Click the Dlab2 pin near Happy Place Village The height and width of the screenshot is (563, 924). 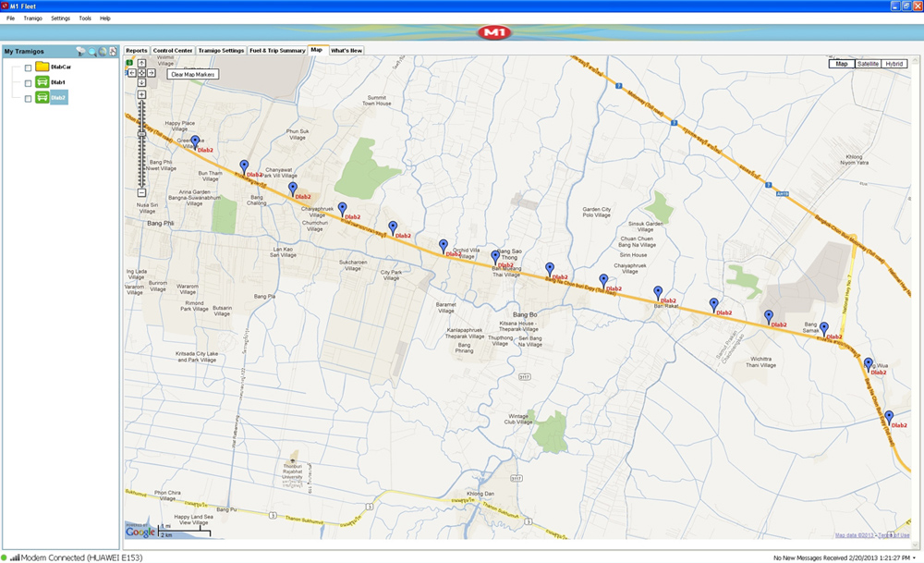(195, 142)
